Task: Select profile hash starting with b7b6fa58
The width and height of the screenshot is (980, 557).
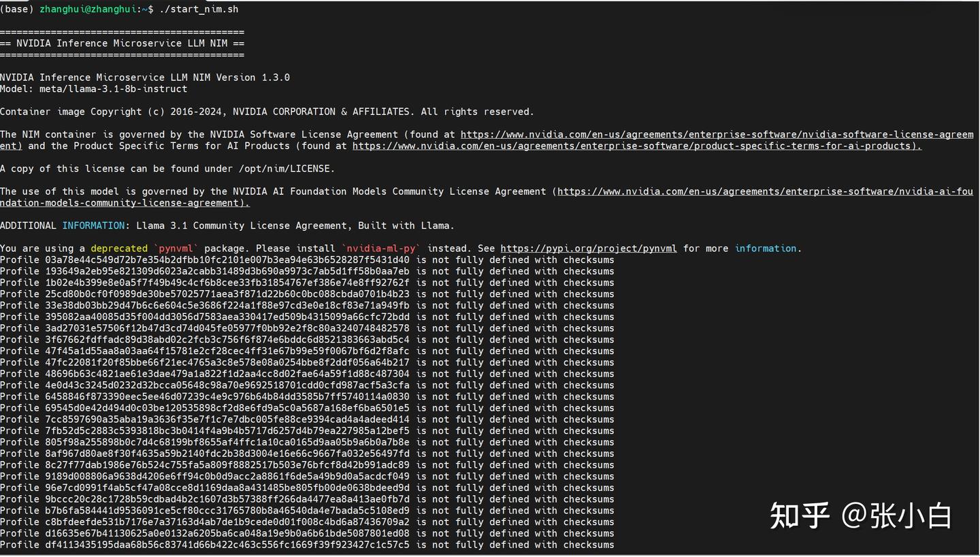Action: coord(227,511)
